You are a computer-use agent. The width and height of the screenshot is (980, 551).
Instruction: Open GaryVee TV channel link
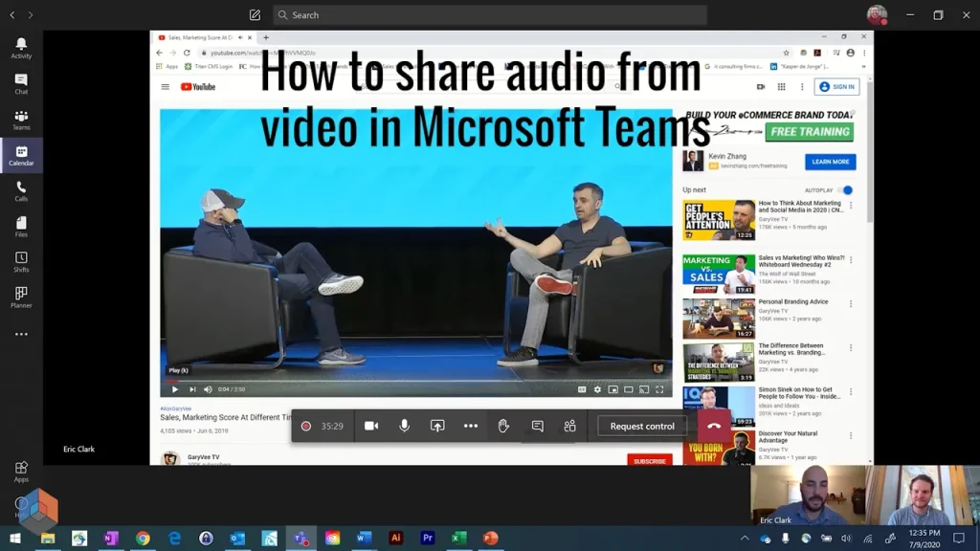203,457
